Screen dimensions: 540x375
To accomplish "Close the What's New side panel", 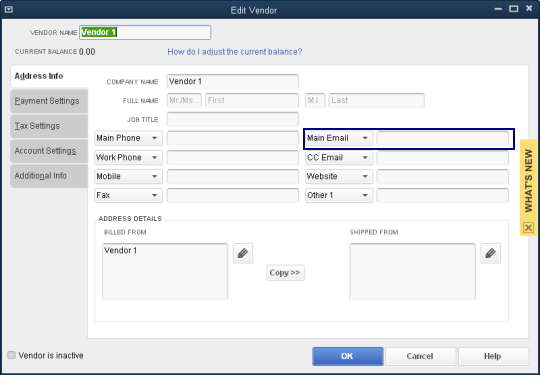I will 528,228.
